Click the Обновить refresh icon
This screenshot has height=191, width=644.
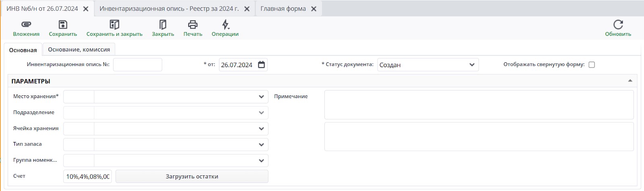[618, 25]
